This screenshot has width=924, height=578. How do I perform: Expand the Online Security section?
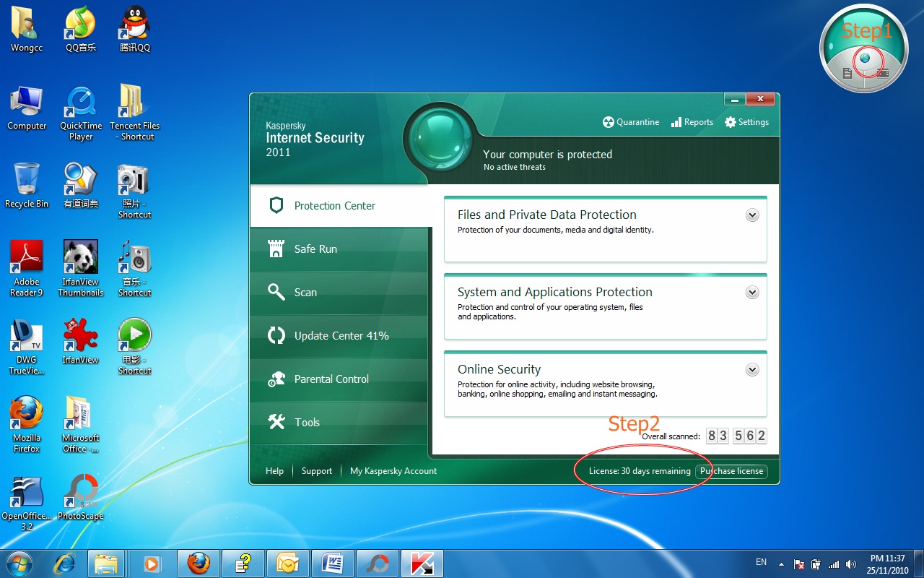(752, 369)
